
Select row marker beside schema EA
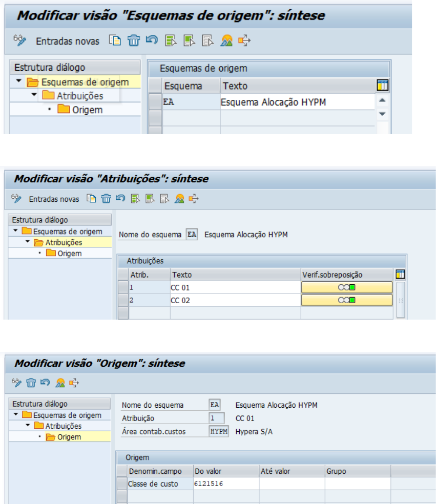pyautogui.click(x=155, y=102)
